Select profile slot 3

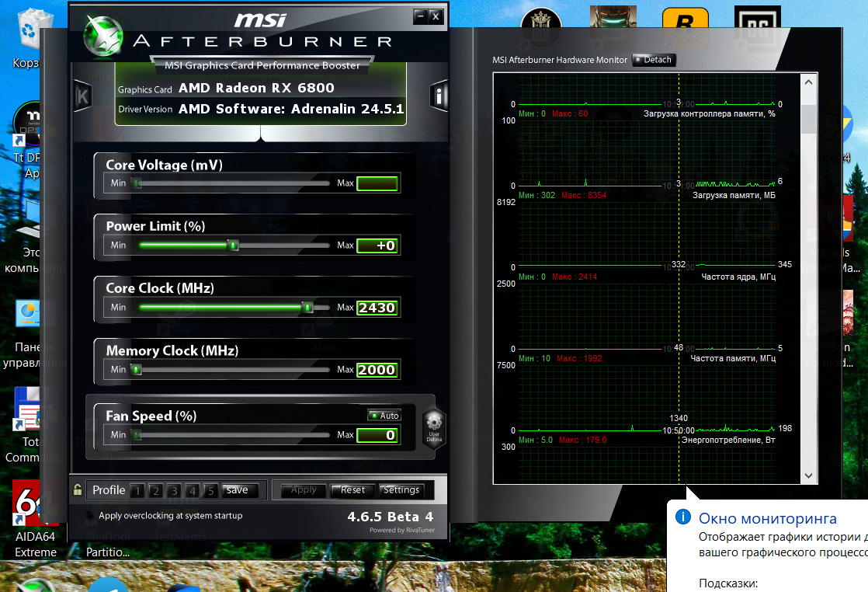(175, 491)
